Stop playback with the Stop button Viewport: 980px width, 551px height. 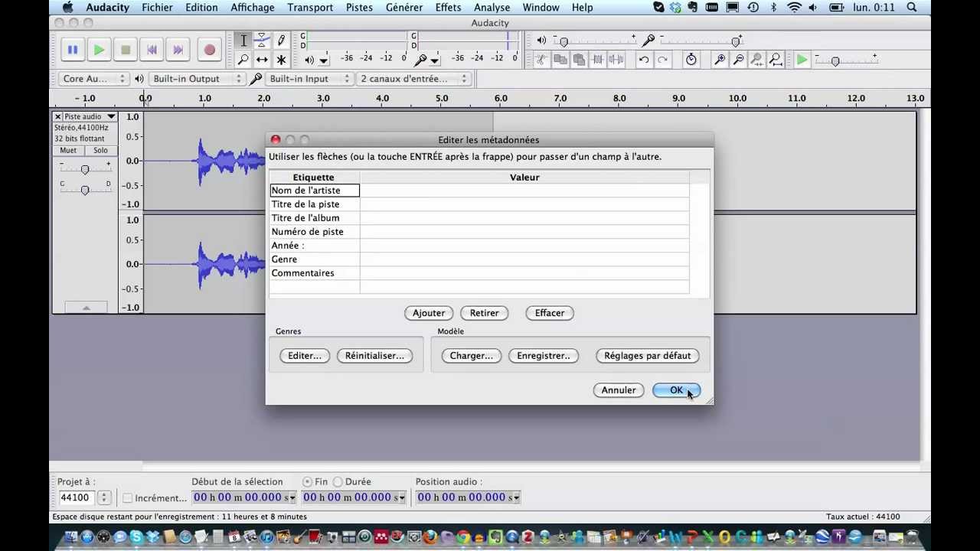[126, 50]
